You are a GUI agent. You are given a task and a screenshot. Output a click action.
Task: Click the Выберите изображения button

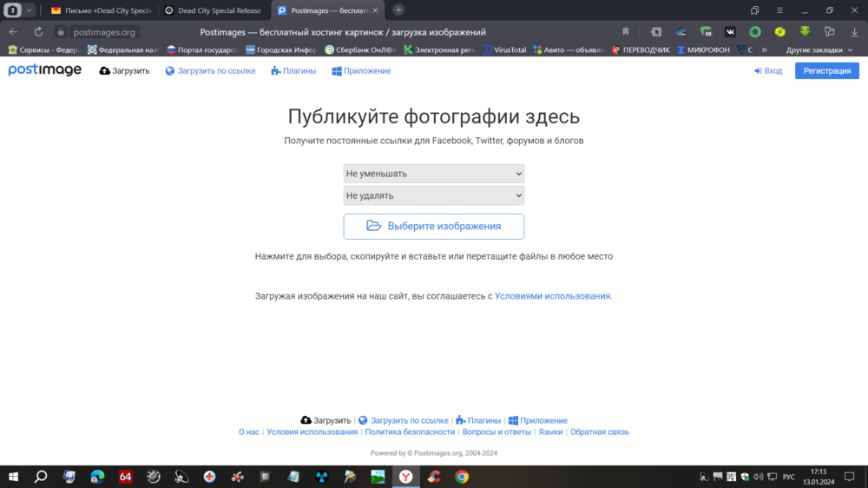point(433,226)
